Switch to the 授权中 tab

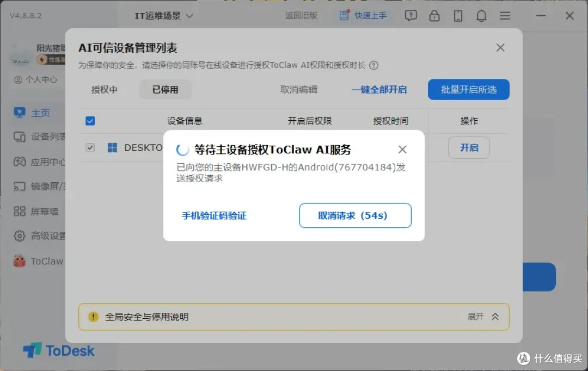(x=104, y=90)
